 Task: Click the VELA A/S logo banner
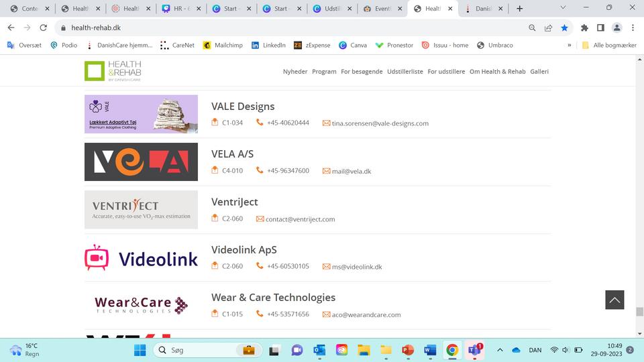[x=141, y=162]
